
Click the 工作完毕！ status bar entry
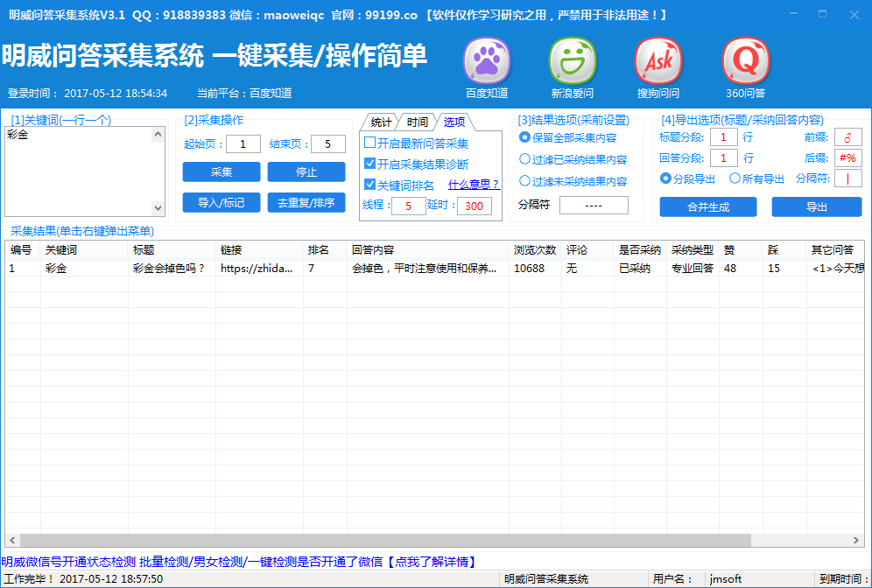click(83, 579)
